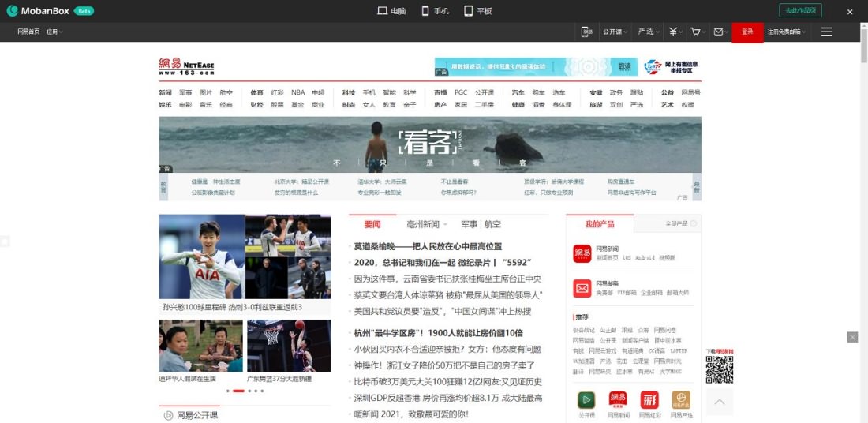The height and width of the screenshot is (423, 868).
Task: Click the 下载网易新闻 QR code
Action: [720, 369]
